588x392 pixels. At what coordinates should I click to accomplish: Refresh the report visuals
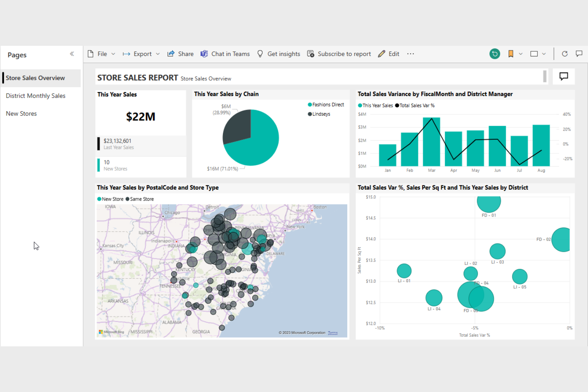tap(565, 54)
